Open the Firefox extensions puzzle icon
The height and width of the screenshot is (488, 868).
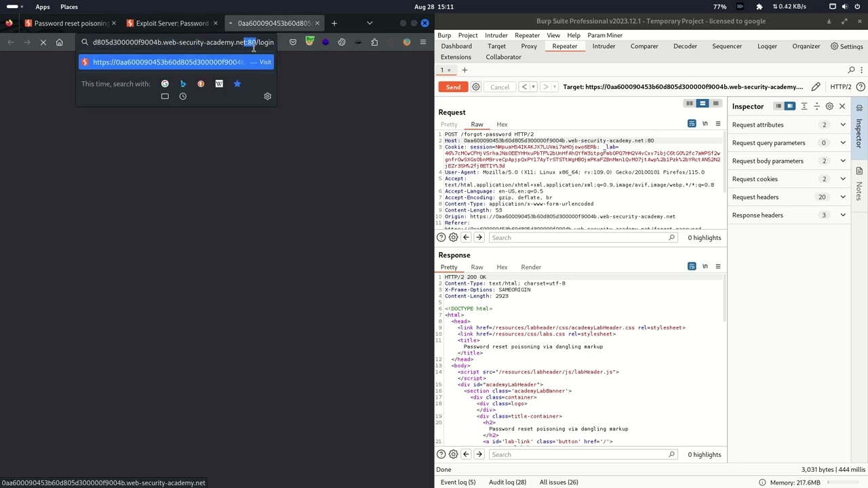pyautogui.click(x=374, y=42)
